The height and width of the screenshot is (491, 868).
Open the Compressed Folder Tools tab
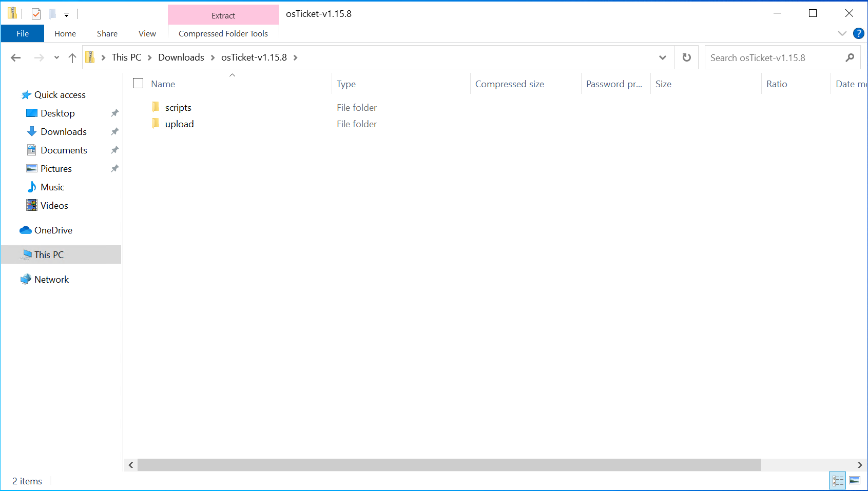pyautogui.click(x=223, y=33)
